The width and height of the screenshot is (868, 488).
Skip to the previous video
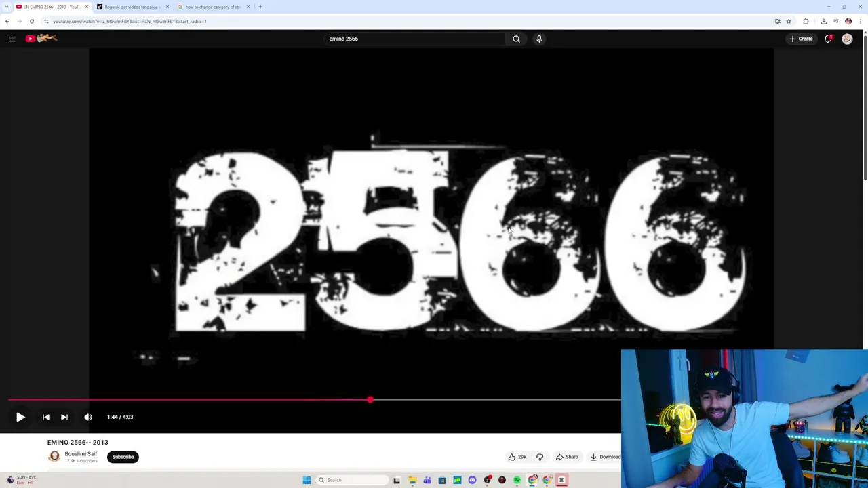[x=45, y=417]
